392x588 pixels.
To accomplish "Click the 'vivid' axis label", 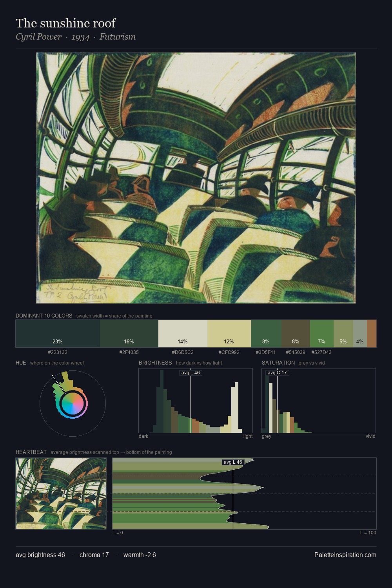I will 370,436.
